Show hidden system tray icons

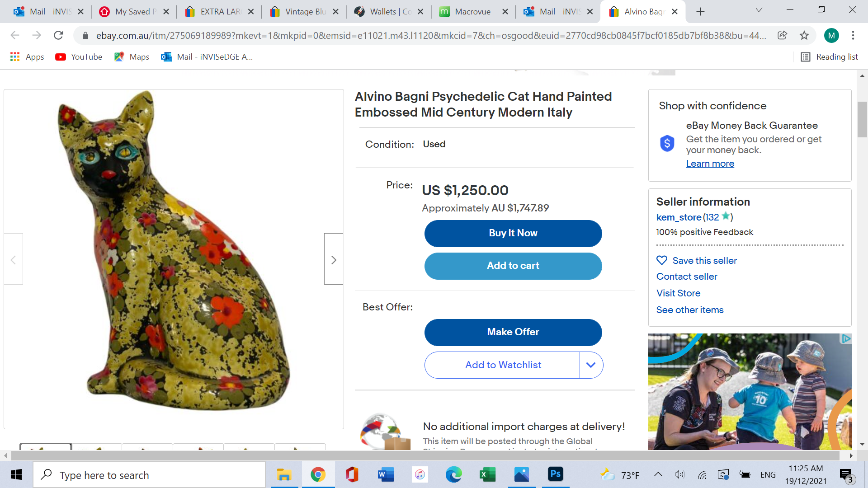(658, 474)
